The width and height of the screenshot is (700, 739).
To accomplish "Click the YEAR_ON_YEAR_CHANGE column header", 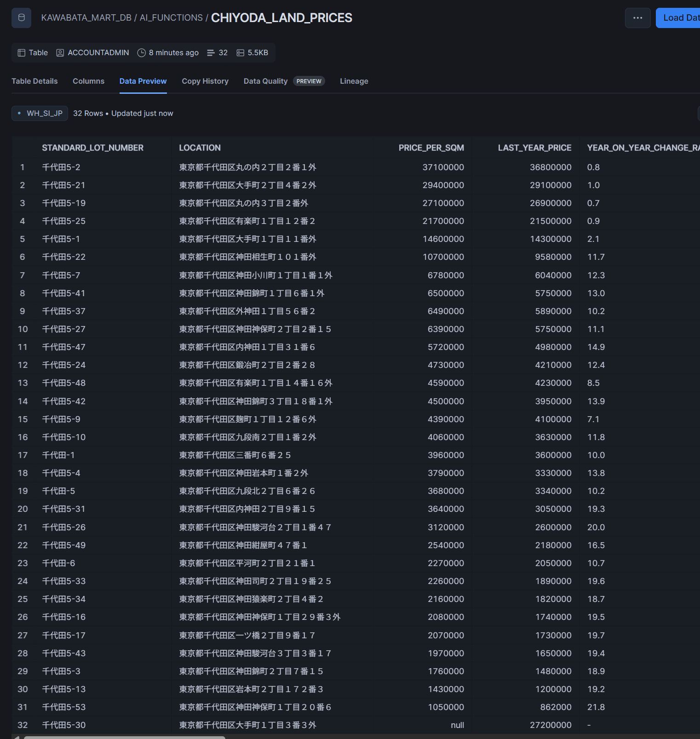I will (643, 148).
